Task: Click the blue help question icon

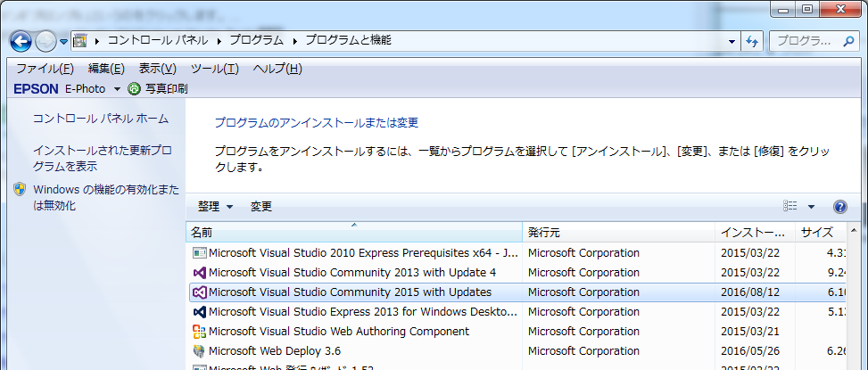Action: 839,207
